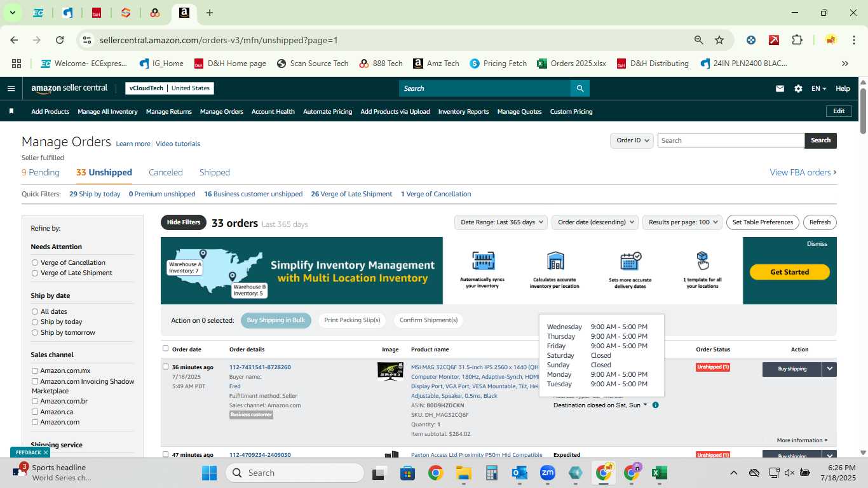The width and height of the screenshot is (868, 488).
Task: Check the Amazon.ca sales channel
Action: pyautogui.click(x=35, y=412)
